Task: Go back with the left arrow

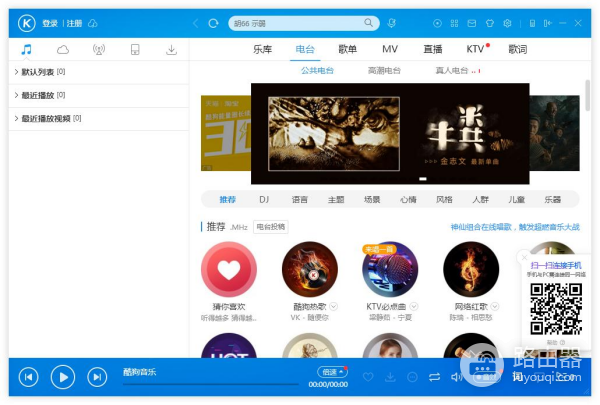Action: point(196,23)
